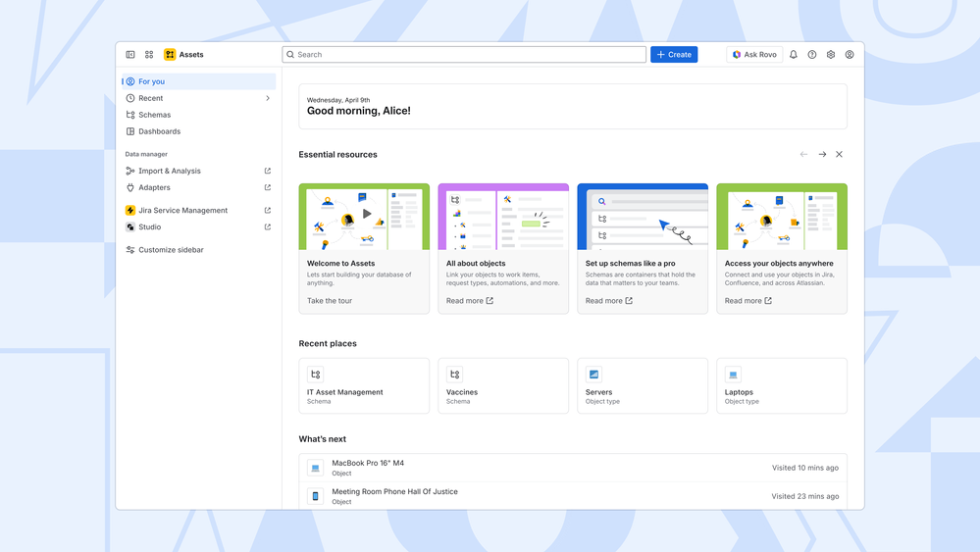980x552 pixels.
Task: Open the All about objects card image
Action: coord(503,217)
